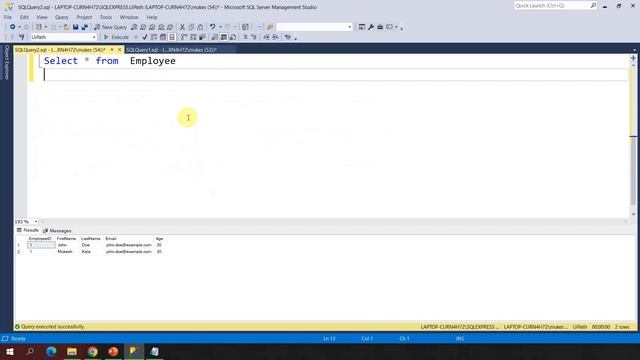Open the File menu
Image resolution: width=640 pixels, height=360 pixels.
point(8,17)
